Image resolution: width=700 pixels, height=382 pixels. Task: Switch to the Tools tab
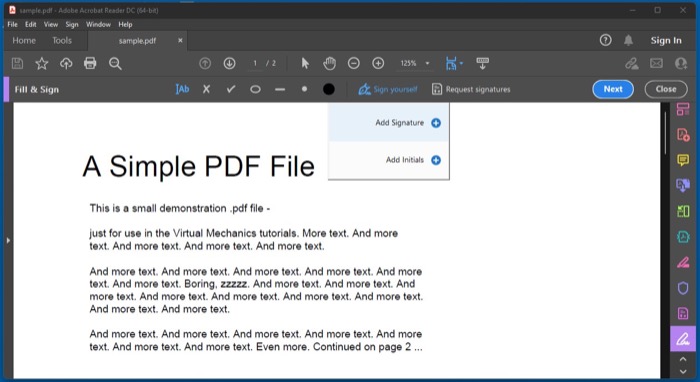click(62, 41)
